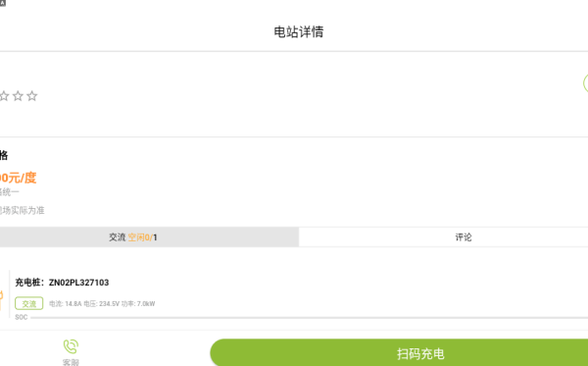Viewport: 588px width, 366px height.
Task: Click the first visible rating star
Action: click(4, 96)
